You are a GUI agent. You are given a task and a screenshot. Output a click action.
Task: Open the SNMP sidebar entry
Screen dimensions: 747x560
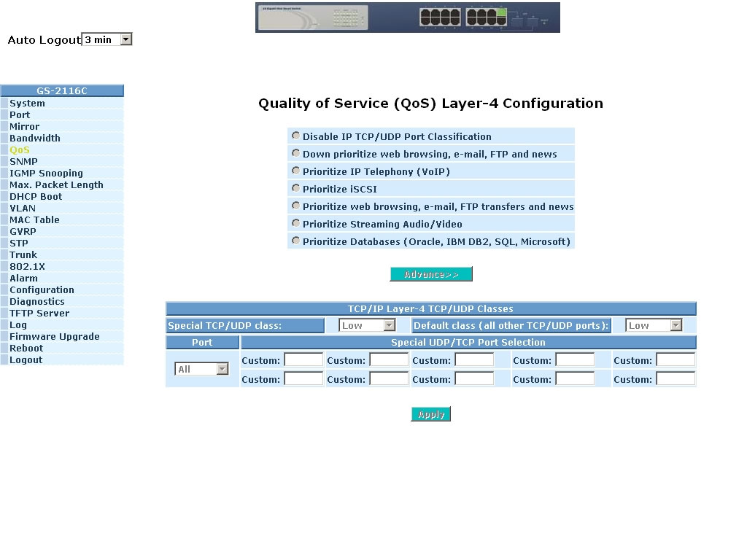click(x=23, y=162)
